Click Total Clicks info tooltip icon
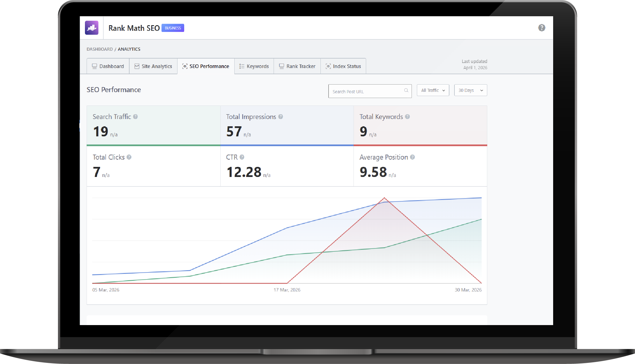Viewport: 635px width, 364px height. click(129, 157)
